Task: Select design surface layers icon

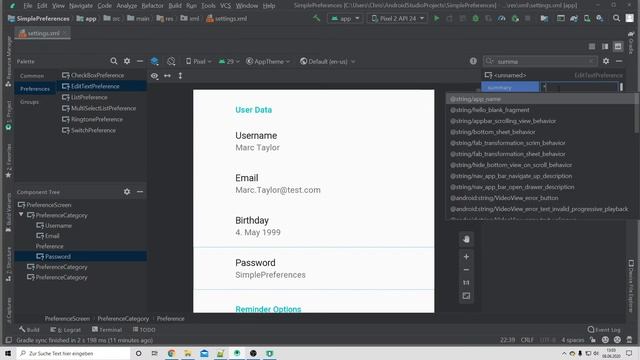Action: pos(155,61)
